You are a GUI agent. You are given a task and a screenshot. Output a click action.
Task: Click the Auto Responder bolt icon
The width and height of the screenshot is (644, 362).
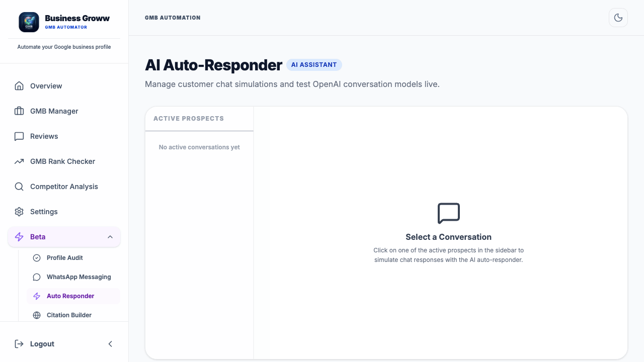click(37, 296)
